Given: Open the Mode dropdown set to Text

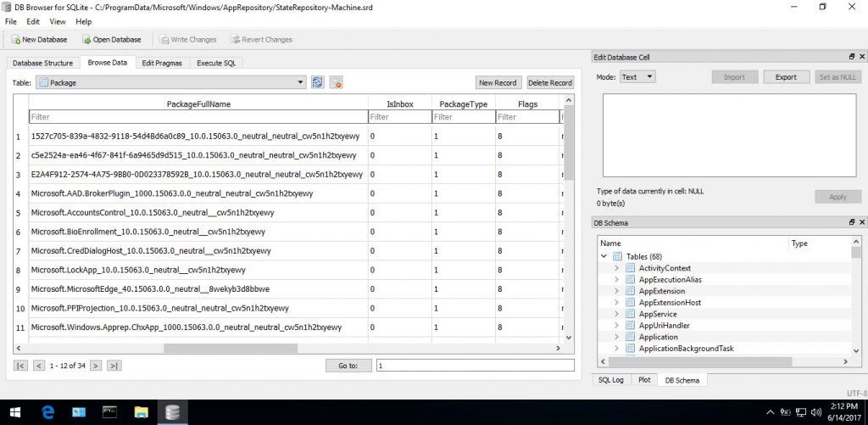Looking at the screenshot, I should (x=637, y=77).
